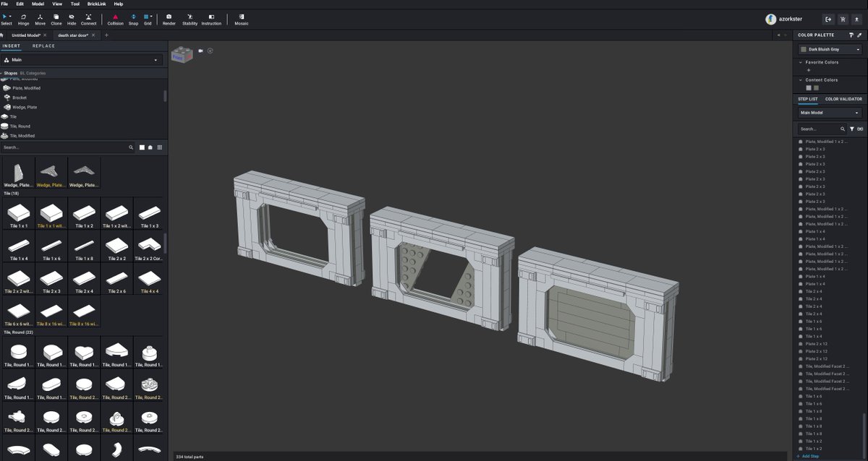Screen dimensions: 868x461
Task: Click the camera icon beside view cube
Action: [x=201, y=51]
